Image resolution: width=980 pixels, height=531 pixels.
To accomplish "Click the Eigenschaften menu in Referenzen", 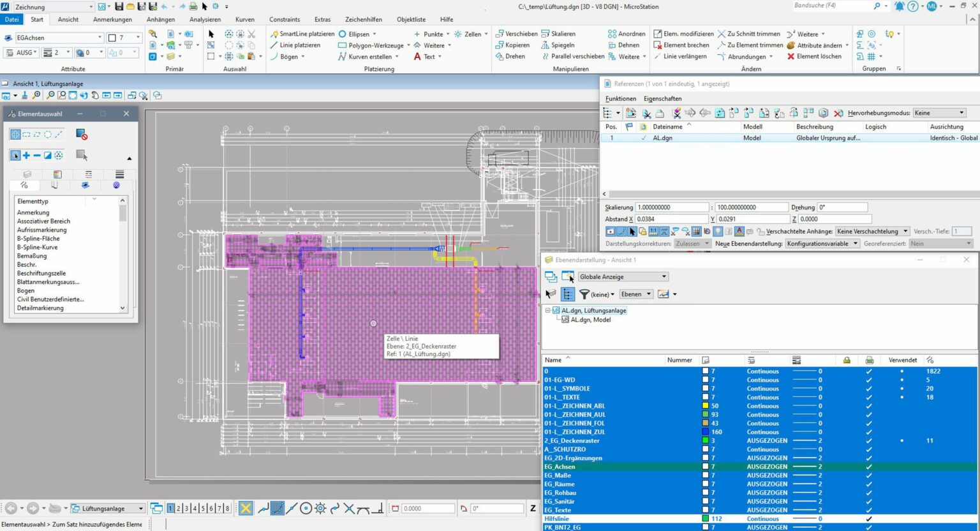I will (x=662, y=98).
